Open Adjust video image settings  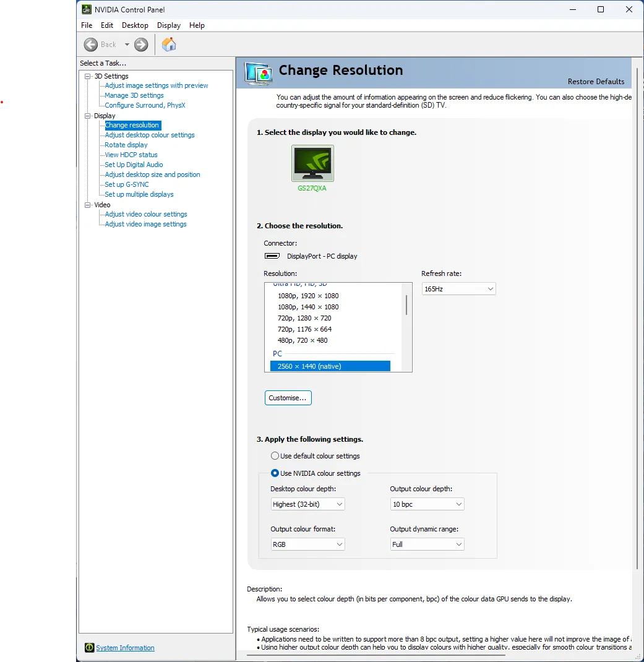click(145, 224)
